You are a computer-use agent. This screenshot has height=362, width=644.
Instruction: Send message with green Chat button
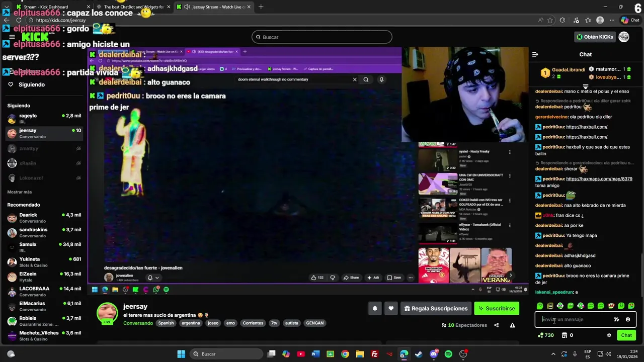(x=626, y=335)
